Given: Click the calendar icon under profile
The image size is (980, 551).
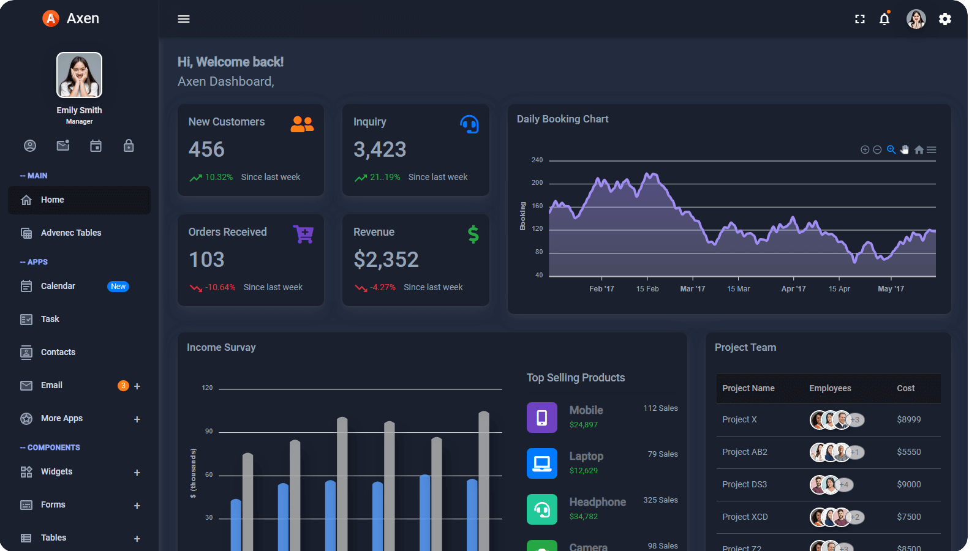Looking at the screenshot, I should coord(96,146).
